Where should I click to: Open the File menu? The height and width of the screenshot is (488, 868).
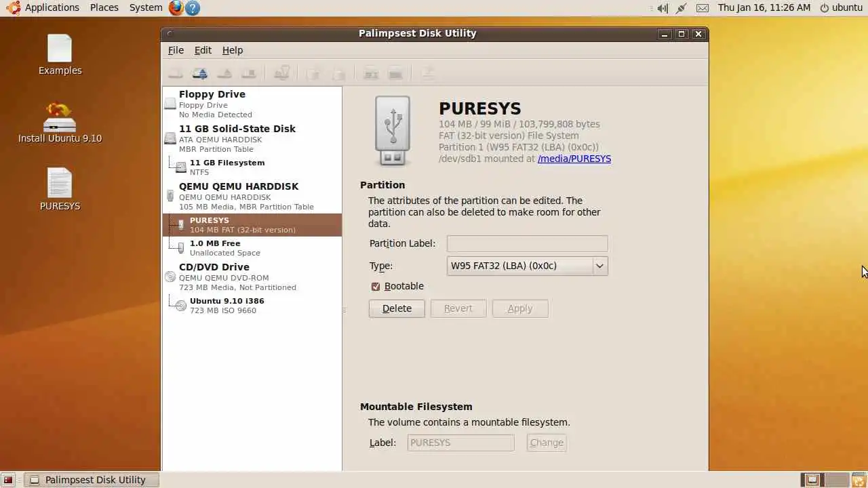pyautogui.click(x=176, y=50)
